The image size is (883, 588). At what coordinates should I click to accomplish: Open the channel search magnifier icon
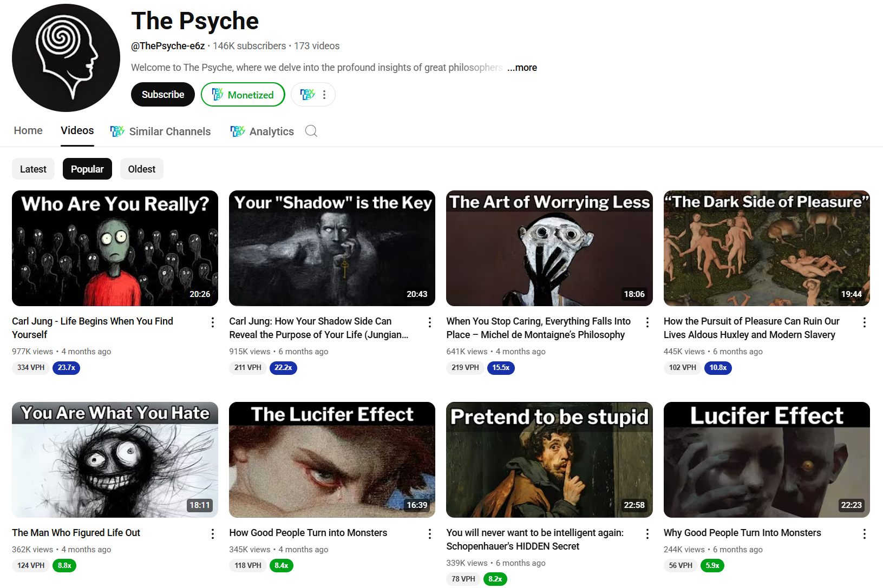[311, 131]
